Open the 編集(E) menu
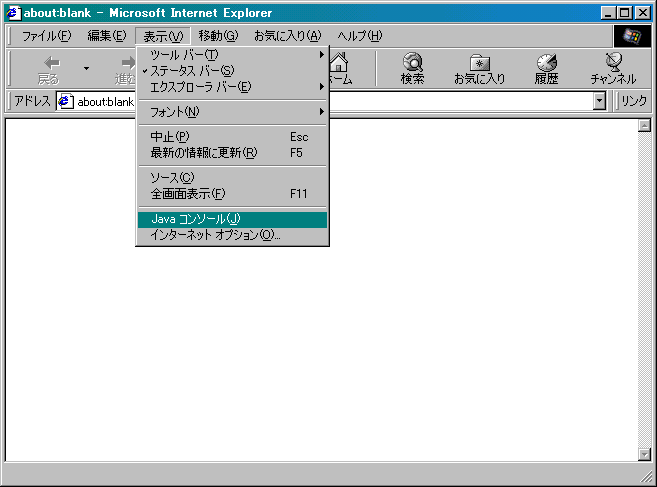The width and height of the screenshot is (657, 487). tap(106, 36)
